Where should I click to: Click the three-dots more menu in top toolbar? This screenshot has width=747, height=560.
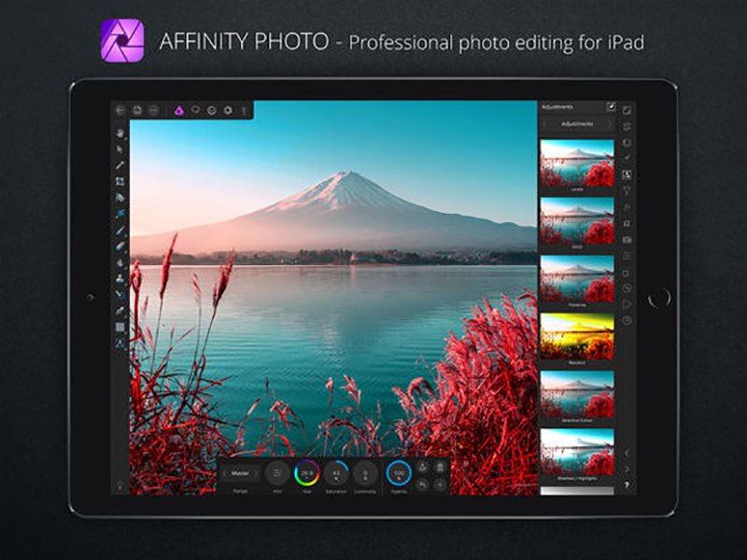153,110
